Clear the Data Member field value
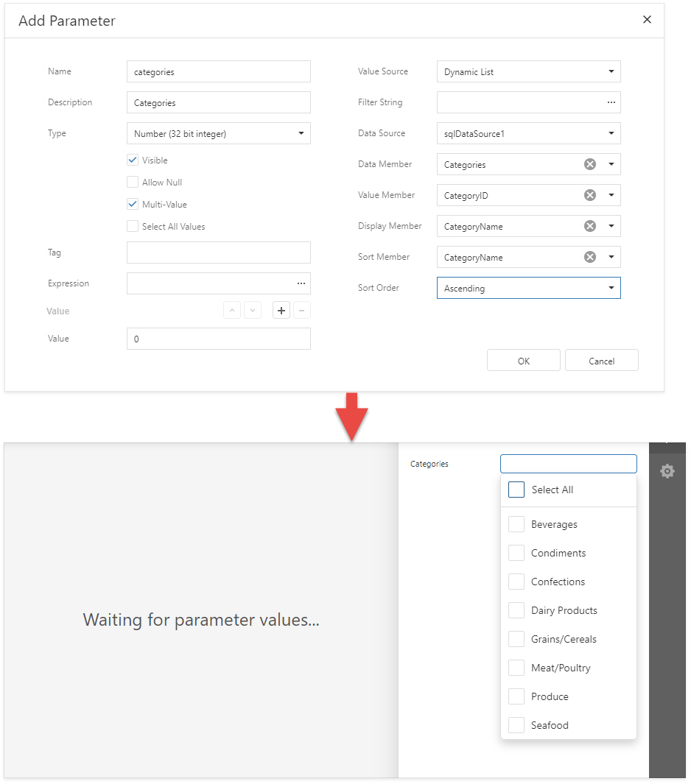The width and height of the screenshot is (691, 784). coord(589,164)
